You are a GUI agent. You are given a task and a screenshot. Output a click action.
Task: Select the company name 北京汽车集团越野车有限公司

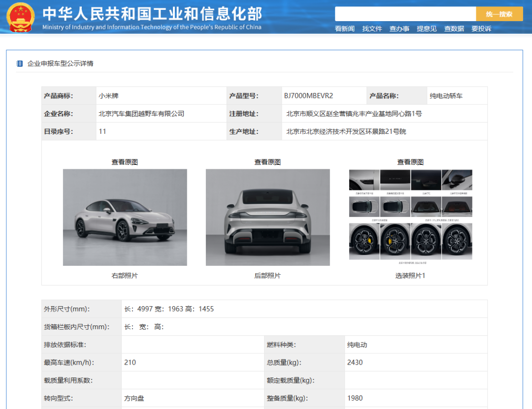point(141,114)
